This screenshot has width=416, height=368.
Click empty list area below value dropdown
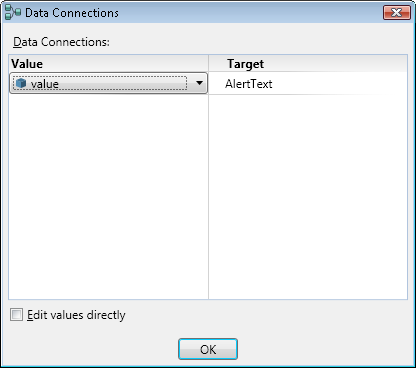(x=108, y=197)
